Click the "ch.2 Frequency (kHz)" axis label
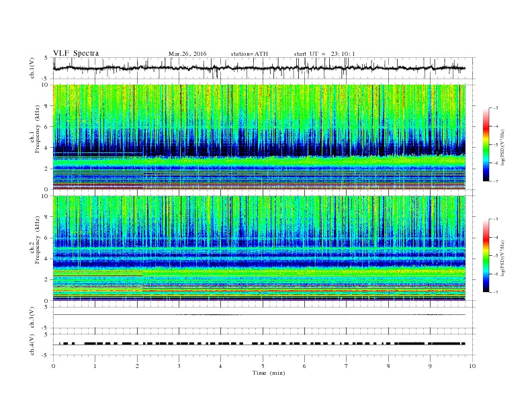This screenshot has height=411, width=532. coord(35,240)
